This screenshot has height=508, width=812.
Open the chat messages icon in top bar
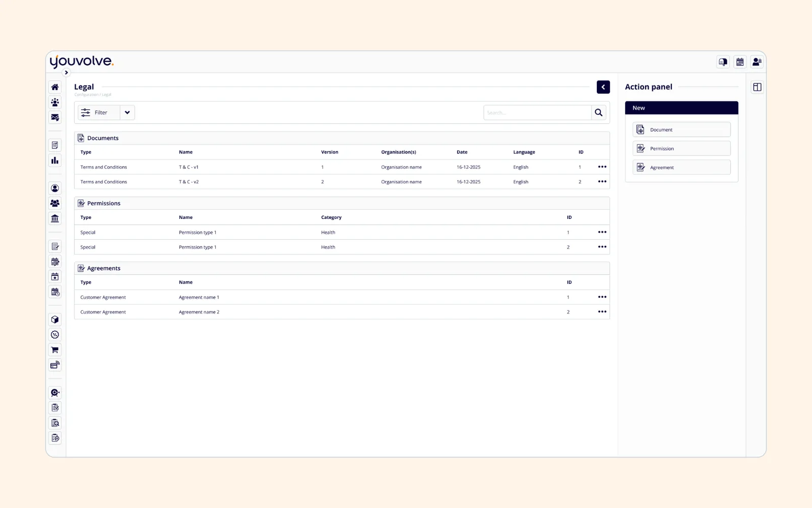coord(723,62)
